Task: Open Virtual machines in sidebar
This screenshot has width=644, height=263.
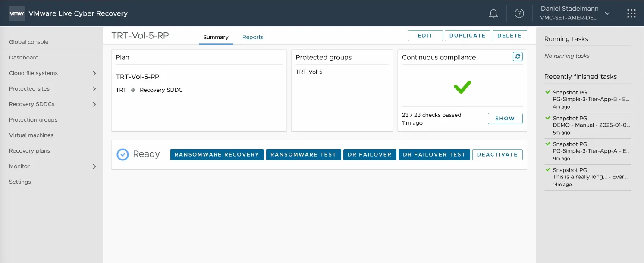Action: pos(31,135)
